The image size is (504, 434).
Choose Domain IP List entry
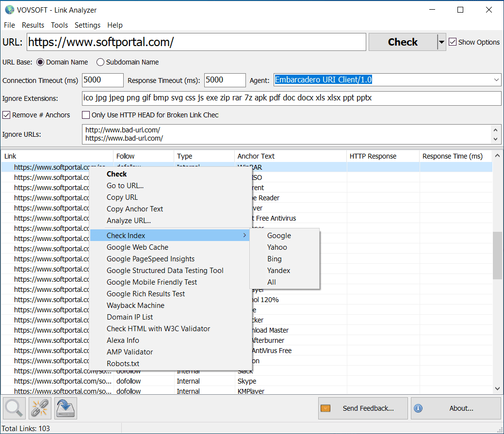click(170, 317)
